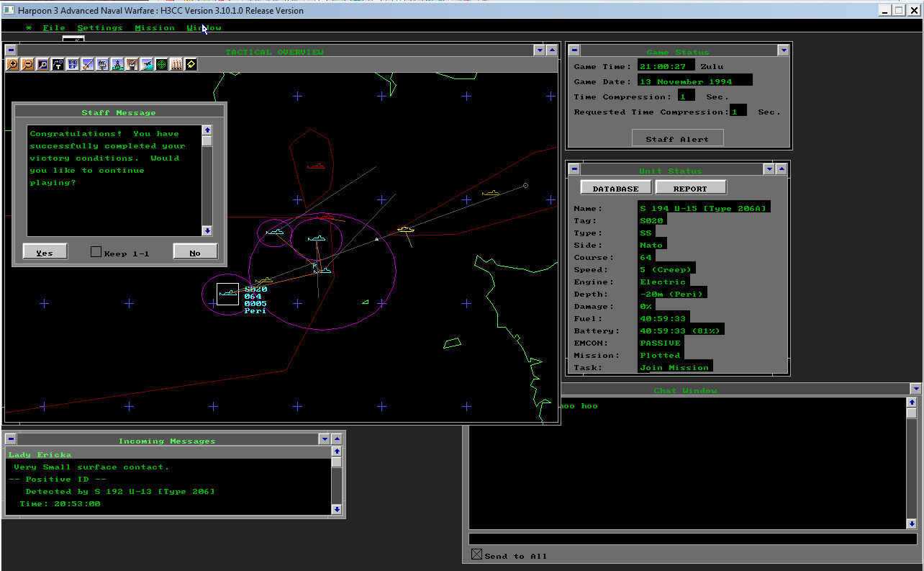
Task: Click the Lady Ericka message header
Action: click(168, 454)
